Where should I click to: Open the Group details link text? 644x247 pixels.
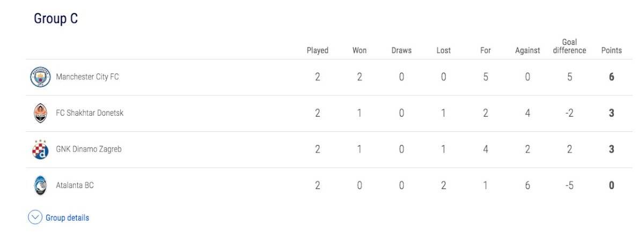tap(67, 218)
